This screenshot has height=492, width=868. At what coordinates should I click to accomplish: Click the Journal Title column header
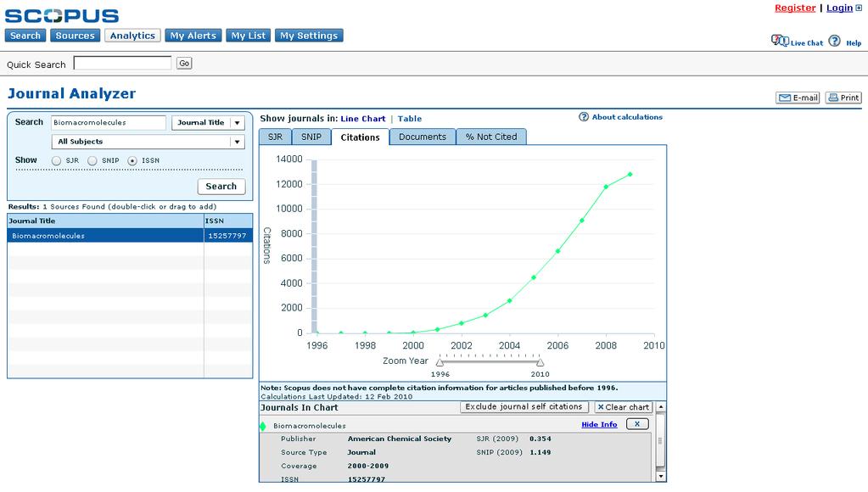click(106, 221)
